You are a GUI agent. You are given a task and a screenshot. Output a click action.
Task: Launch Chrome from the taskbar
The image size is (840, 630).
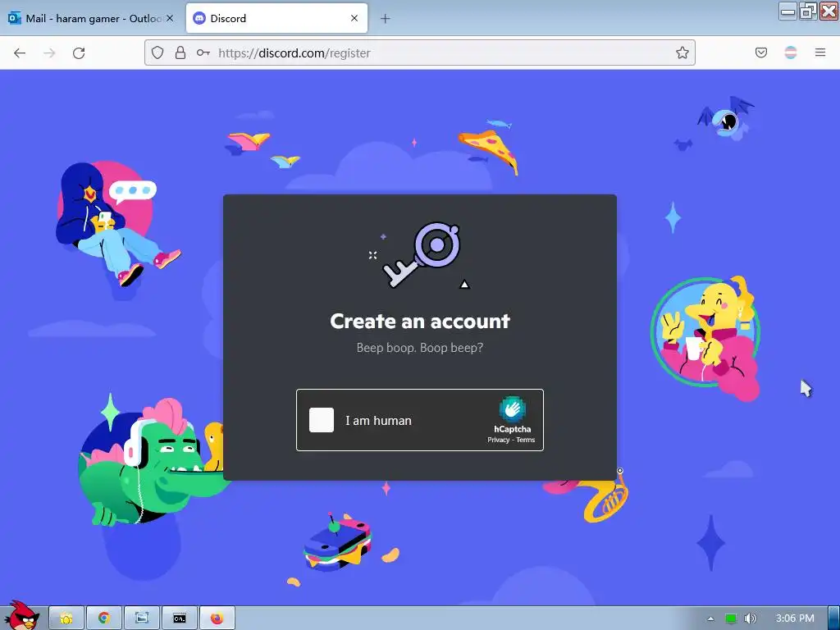point(104,619)
